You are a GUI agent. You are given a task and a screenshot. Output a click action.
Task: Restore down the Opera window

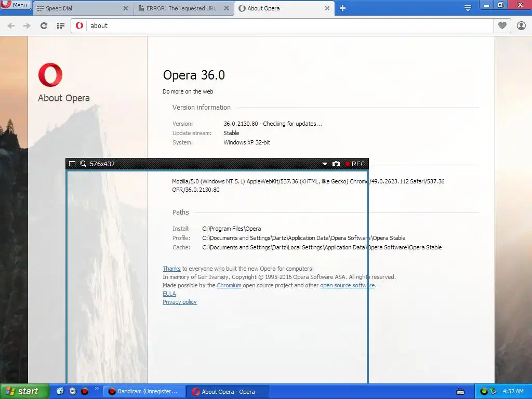tap(501, 5)
